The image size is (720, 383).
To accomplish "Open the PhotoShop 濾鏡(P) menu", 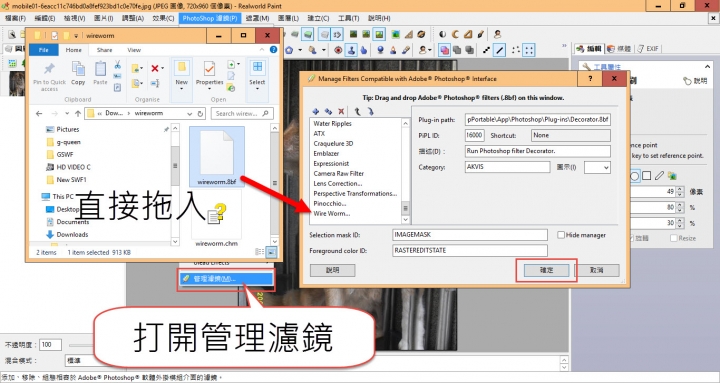I will point(210,18).
